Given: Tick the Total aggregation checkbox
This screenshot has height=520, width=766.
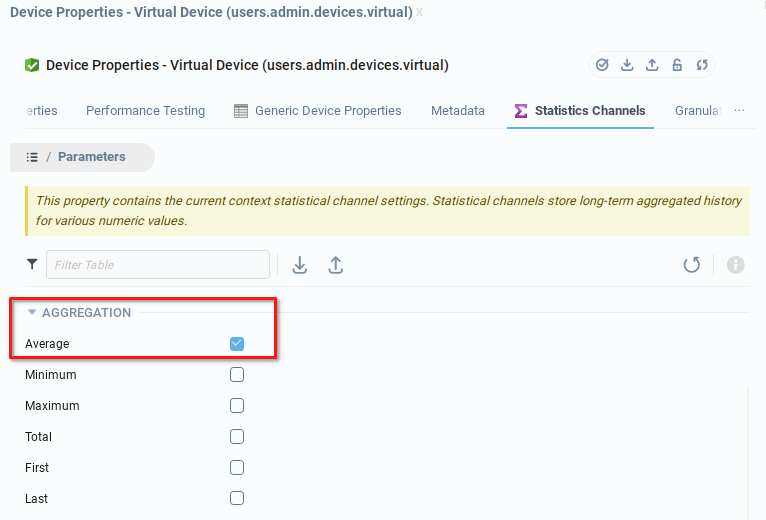Looking at the screenshot, I should point(237,437).
